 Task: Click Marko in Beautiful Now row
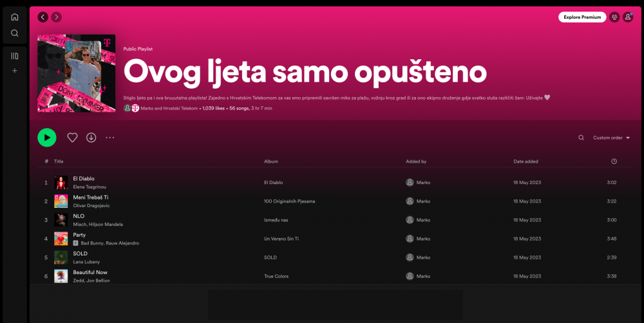point(423,276)
